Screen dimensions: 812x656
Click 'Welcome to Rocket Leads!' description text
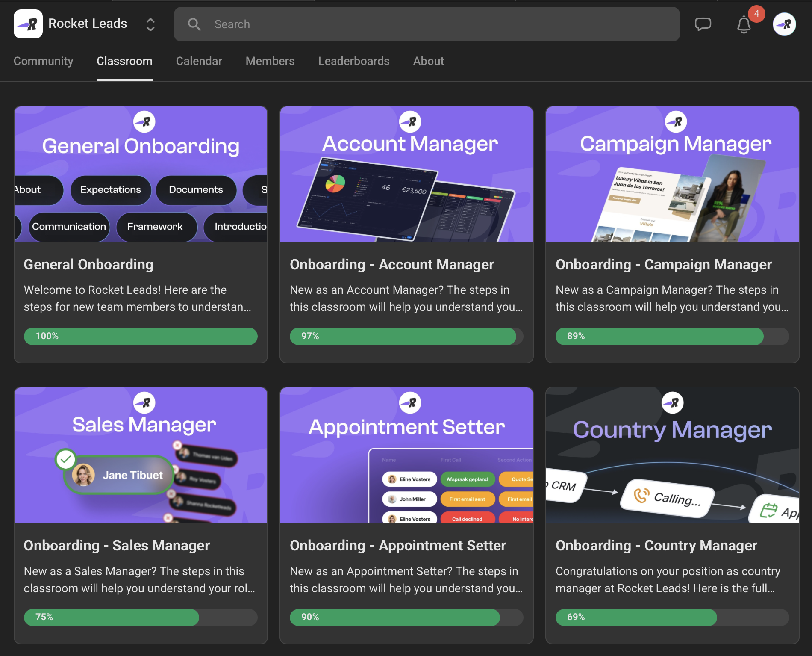point(138,298)
